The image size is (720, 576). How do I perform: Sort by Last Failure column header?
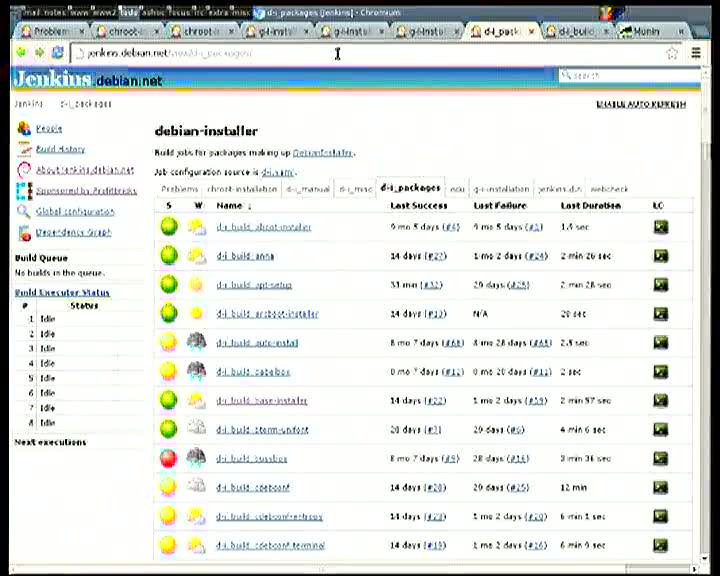click(500, 206)
